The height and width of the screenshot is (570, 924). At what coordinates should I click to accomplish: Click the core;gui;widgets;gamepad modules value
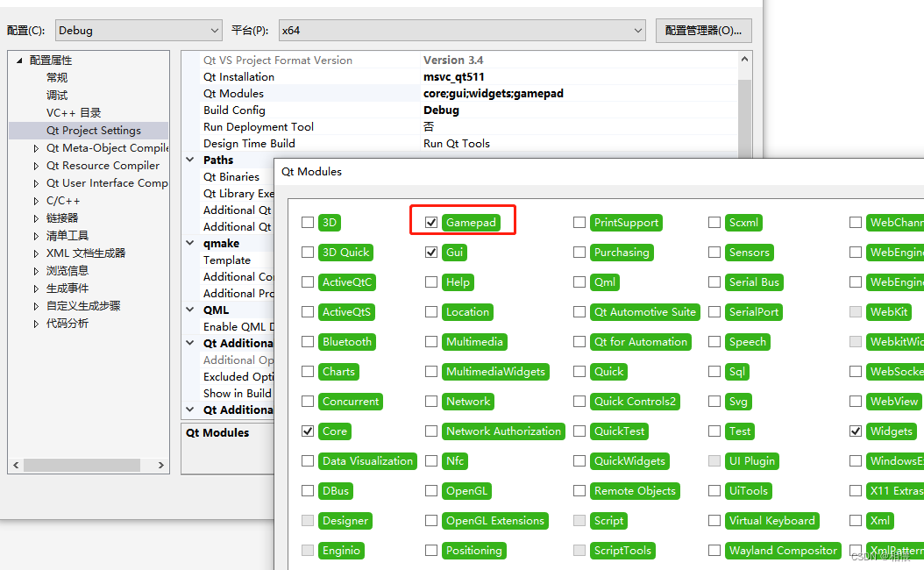(x=494, y=93)
